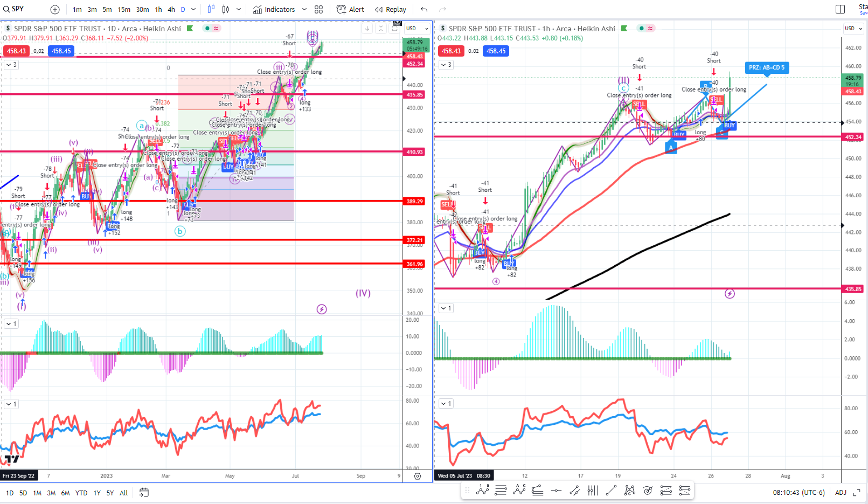Click the candlestick chart type icon

pyautogui.click(x=226, y=9)
